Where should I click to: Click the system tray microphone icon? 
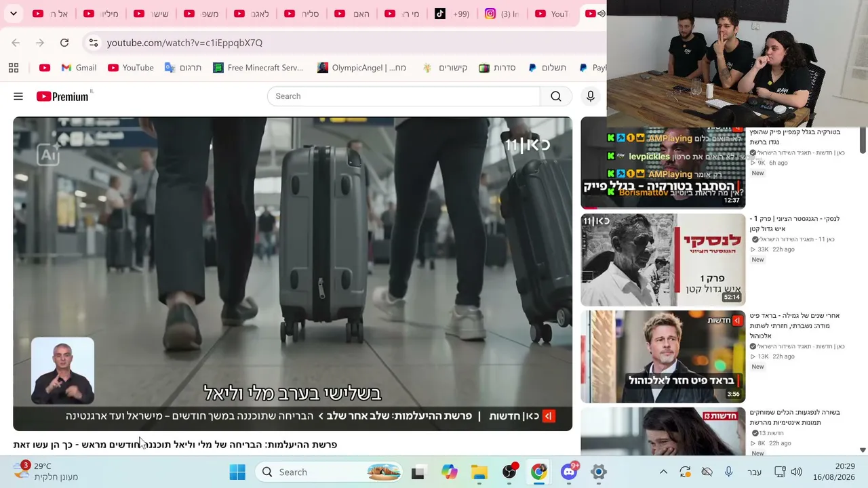tap(728, 472)
